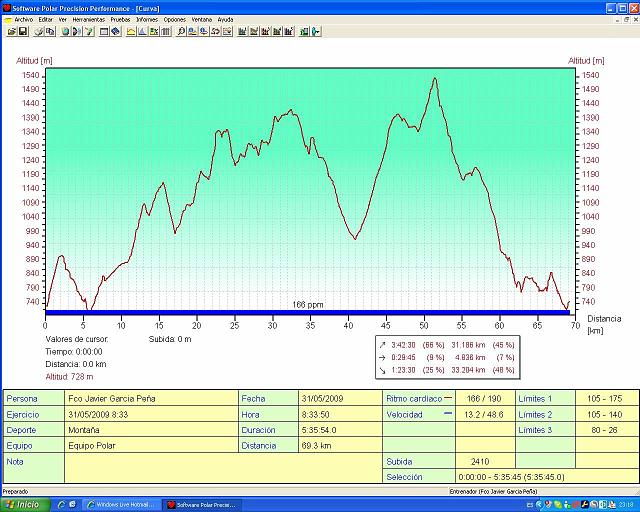Image resolution: width=640 pixels, height=512 pixels.
Task: Switch to Windows Live Hotmail taskbar item
Action: [121, 504]
